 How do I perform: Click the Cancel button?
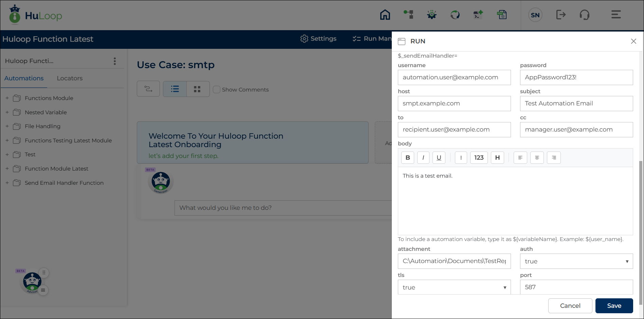[570, 306]
